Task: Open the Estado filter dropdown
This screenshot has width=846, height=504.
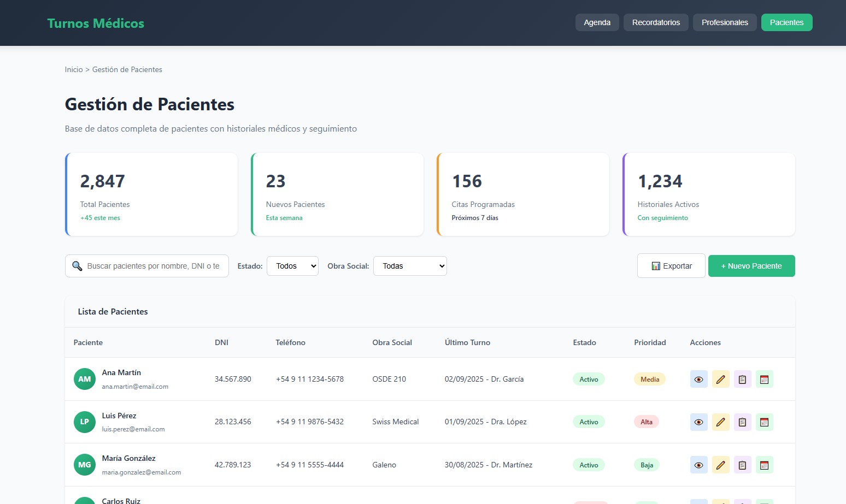Action: [292, 266]
